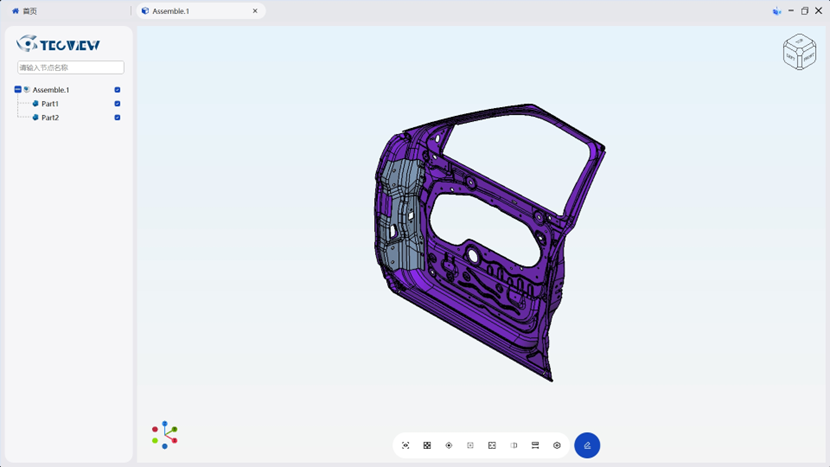
Task: Uncheck the Part2 visibility checkbox
Action: [x=117, y=118]
